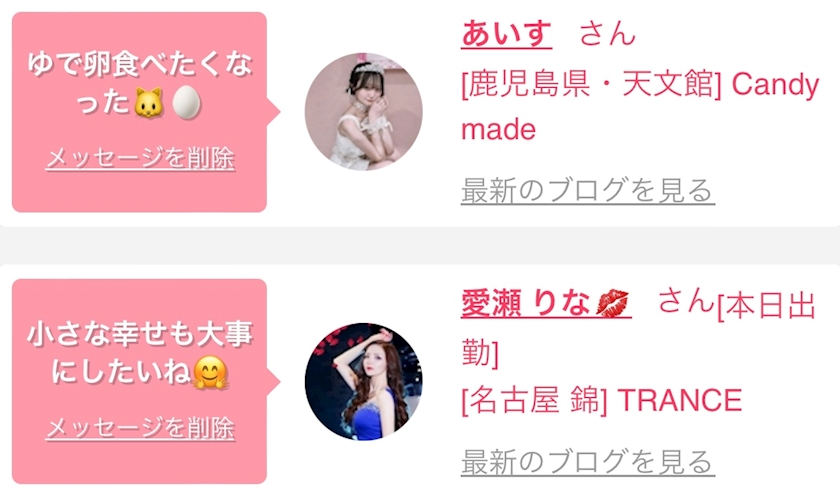The width and height of the screenshot is (840, 496).
Task: Click the hugging face emoji in second message
Action: (210, 372)
